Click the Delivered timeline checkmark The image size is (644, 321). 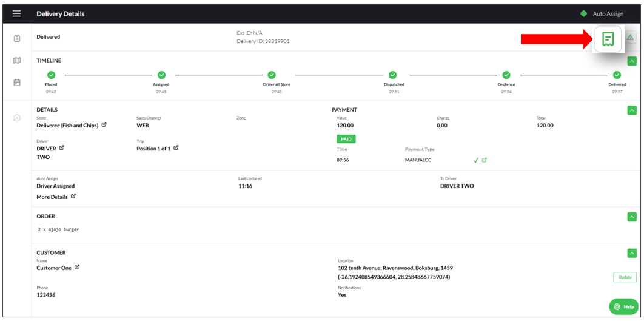click(617, 75)
